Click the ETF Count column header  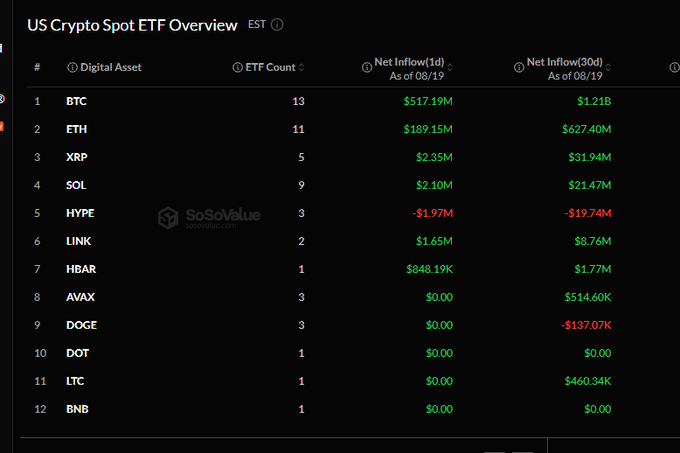270,67
